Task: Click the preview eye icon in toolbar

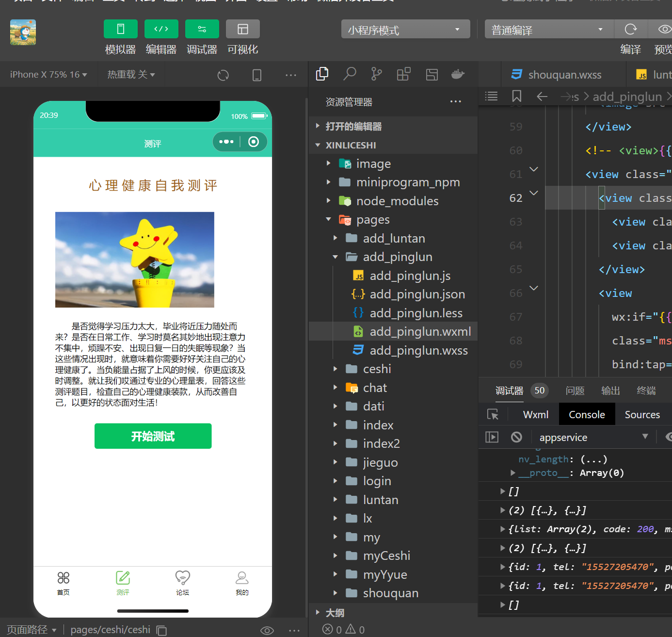Action: pos(665,29)
